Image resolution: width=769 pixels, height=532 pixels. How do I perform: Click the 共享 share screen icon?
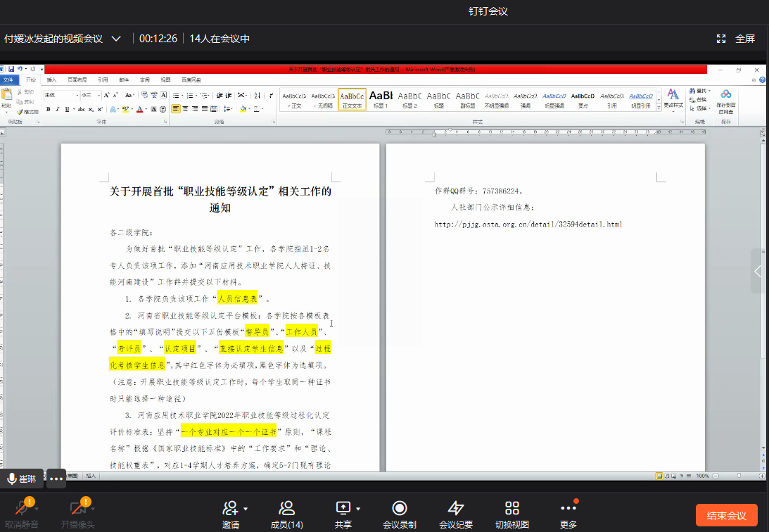[x=343, y=508]
